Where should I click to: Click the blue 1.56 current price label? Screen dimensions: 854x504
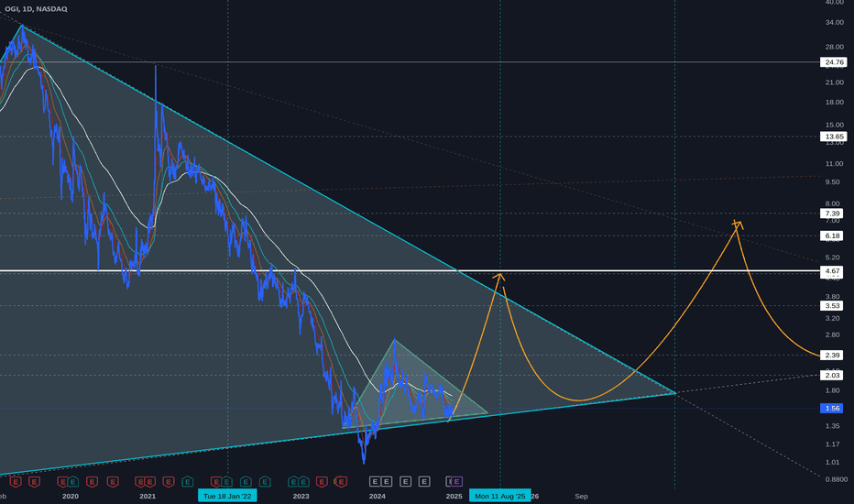click(x=832, y=408)
